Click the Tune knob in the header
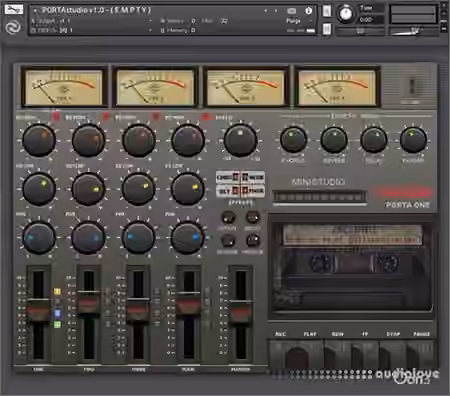The image size is (450, 396). coord(346,14)
